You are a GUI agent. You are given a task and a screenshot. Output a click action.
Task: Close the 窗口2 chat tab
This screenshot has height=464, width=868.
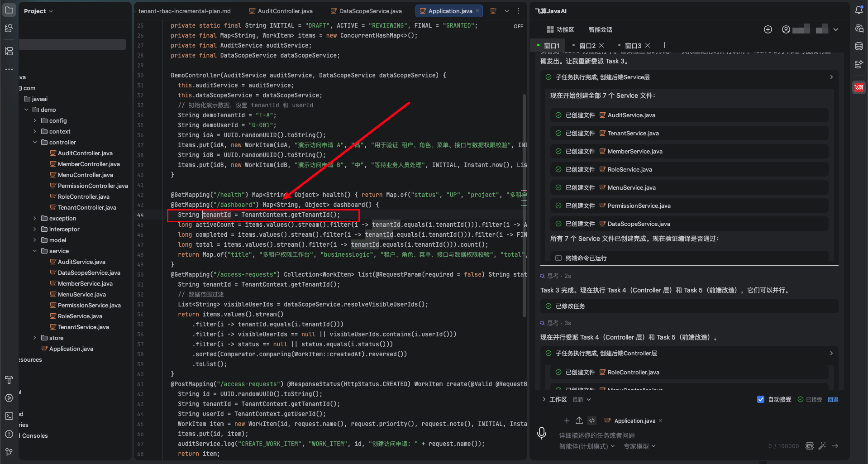(601, 45)
